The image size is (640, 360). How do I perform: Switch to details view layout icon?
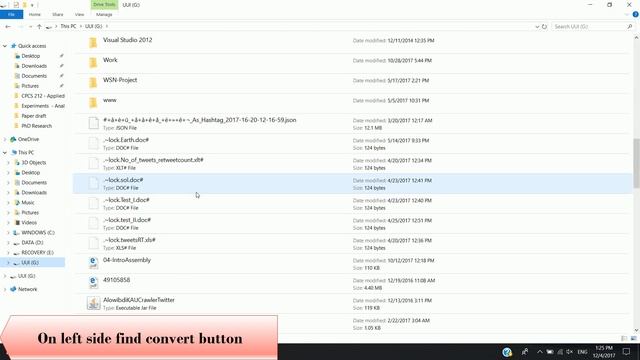[x=624, y=338]
